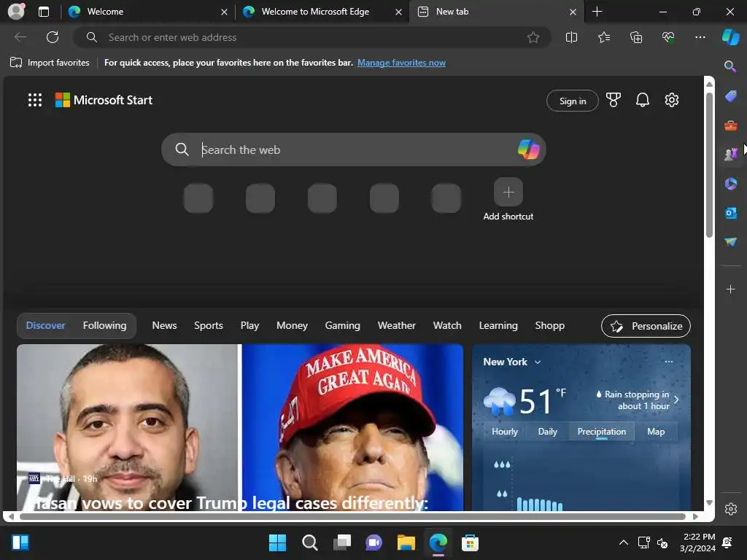Open sidebar Microsoft 365 icon

point(730,183)
